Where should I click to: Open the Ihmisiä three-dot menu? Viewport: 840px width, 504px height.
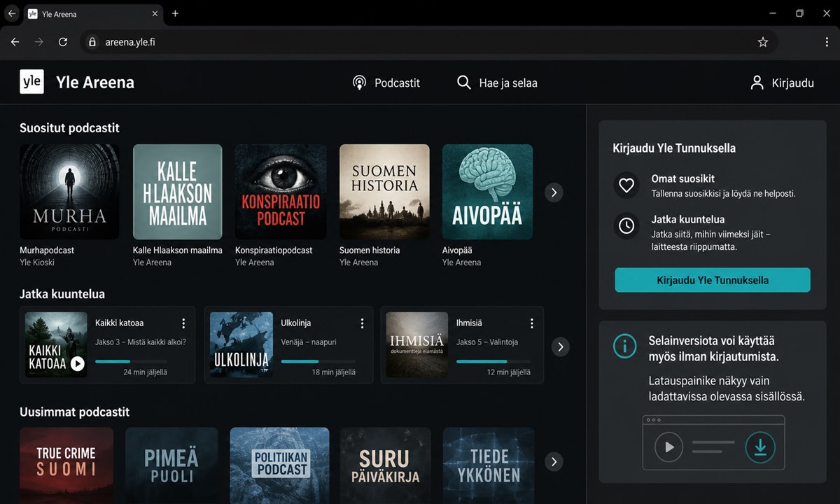pyautogui.click(x=532, y=323)
